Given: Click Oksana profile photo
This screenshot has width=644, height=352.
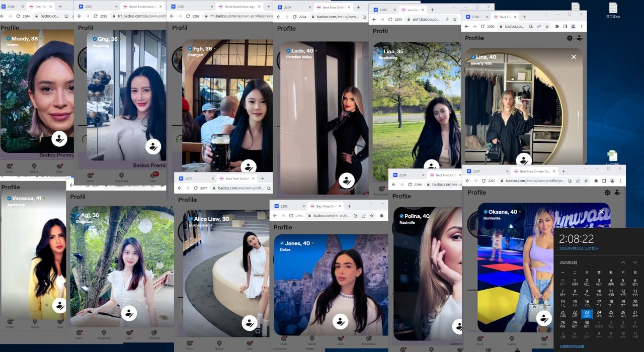Looking at the screenshot, I should tap(544, 268).
